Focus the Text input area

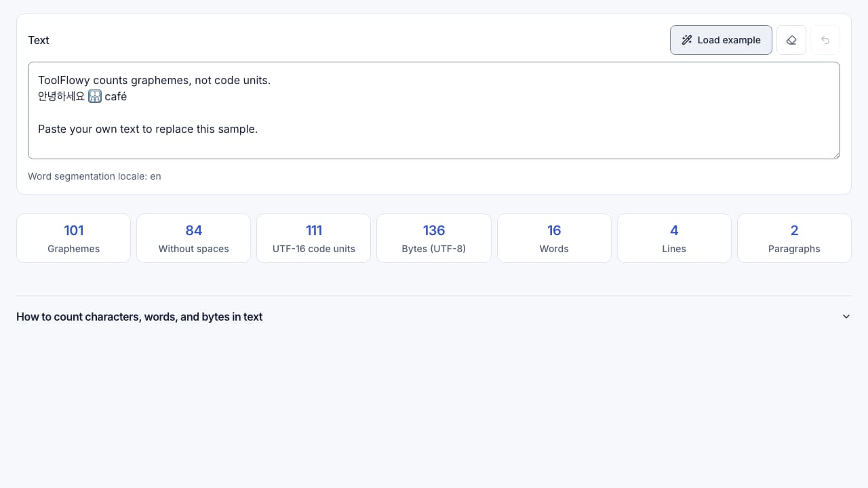[434, 110]
